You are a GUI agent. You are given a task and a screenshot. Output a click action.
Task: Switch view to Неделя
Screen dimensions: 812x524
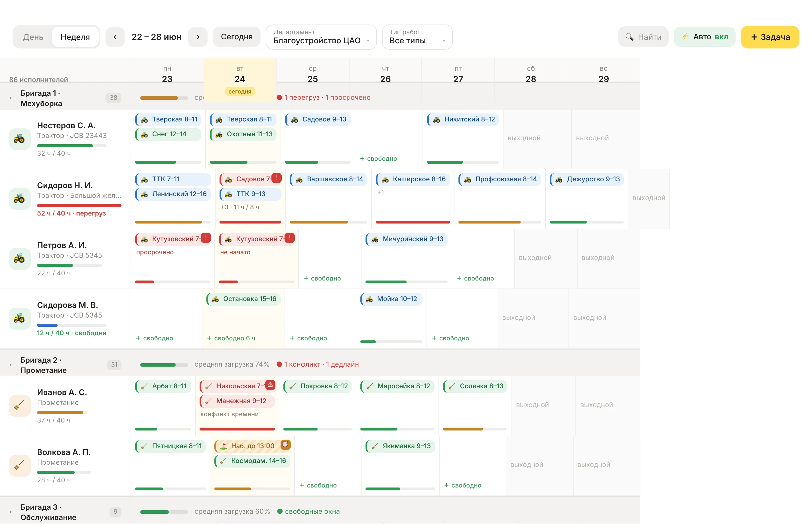(x=75, y=37)
